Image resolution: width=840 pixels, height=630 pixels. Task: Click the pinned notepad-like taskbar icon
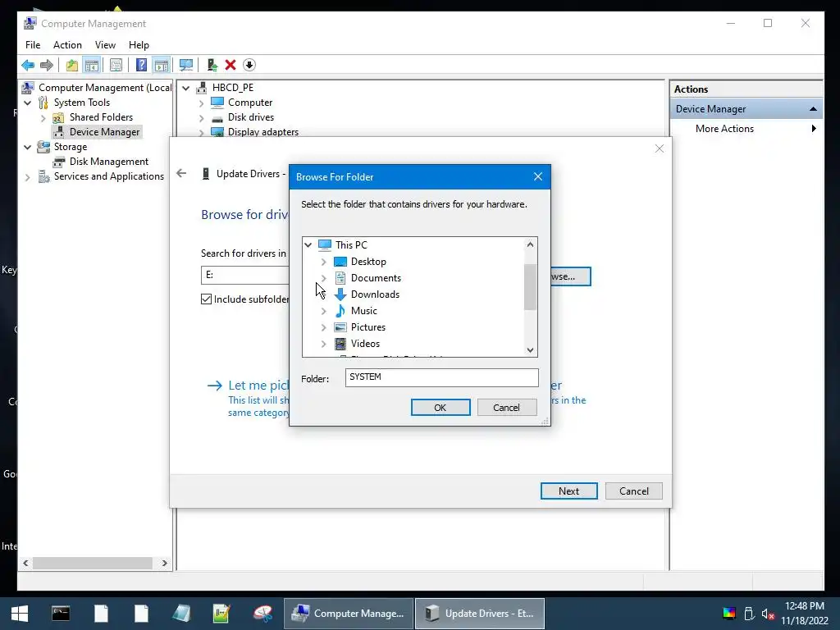pyautogui.click(x=181, y=614)
